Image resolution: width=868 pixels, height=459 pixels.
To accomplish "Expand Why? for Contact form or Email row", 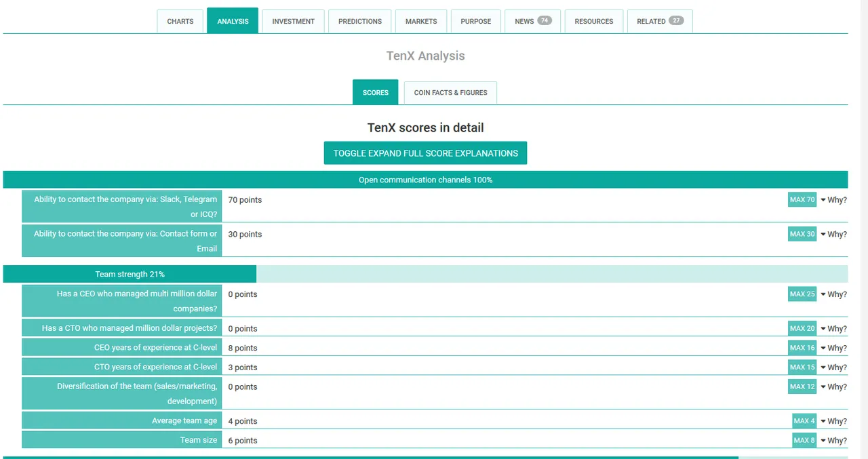I will (833, 235).
